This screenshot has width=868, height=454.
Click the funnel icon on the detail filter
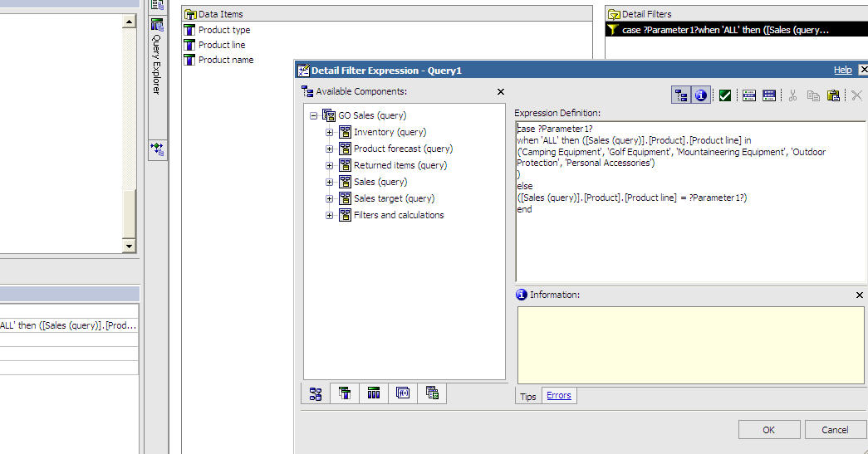(613, 30)
